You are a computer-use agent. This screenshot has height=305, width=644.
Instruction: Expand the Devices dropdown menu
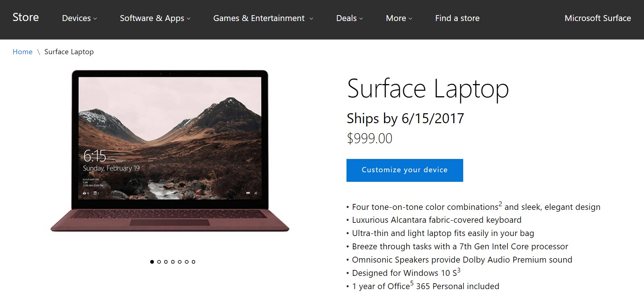click(79, 18)
